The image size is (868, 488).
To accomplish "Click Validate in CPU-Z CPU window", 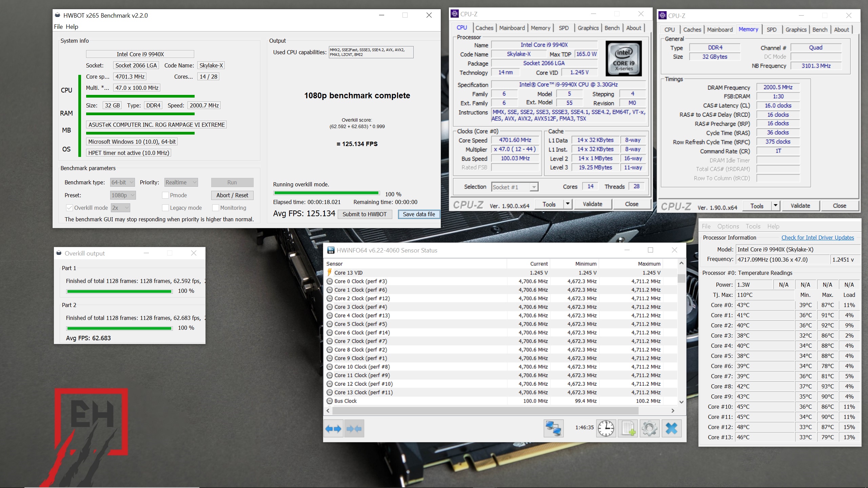I will (x=592, y=204).
